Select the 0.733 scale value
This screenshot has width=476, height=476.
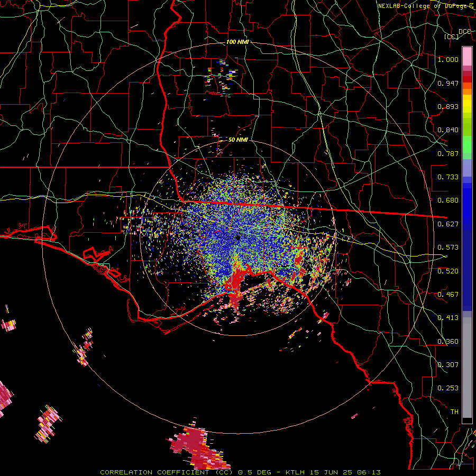click(x=448, y=177)
